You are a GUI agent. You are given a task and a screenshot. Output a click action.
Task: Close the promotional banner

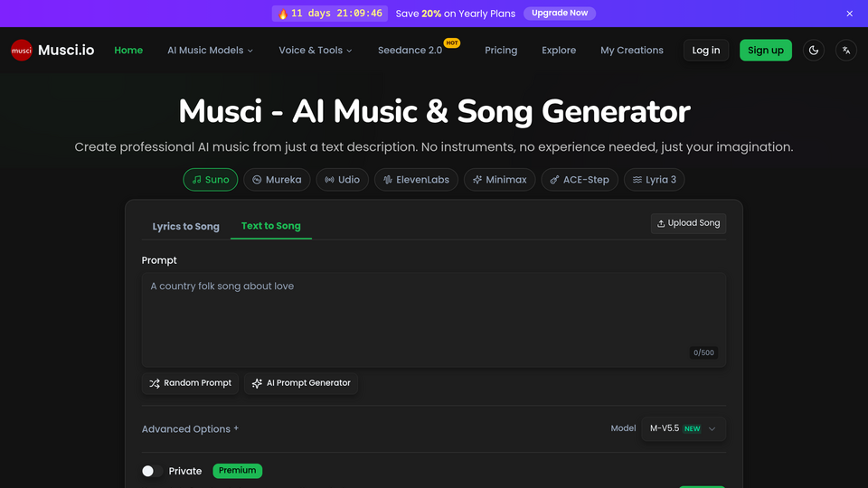[x=849, y=14]
